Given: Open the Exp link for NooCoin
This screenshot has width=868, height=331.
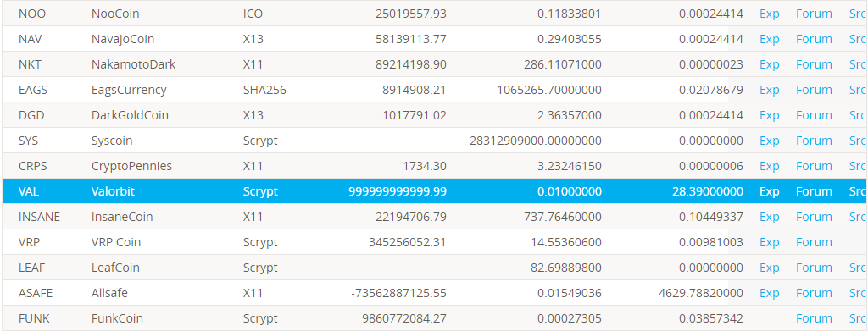Looking at the screenshot, I should tap(769, 14).
